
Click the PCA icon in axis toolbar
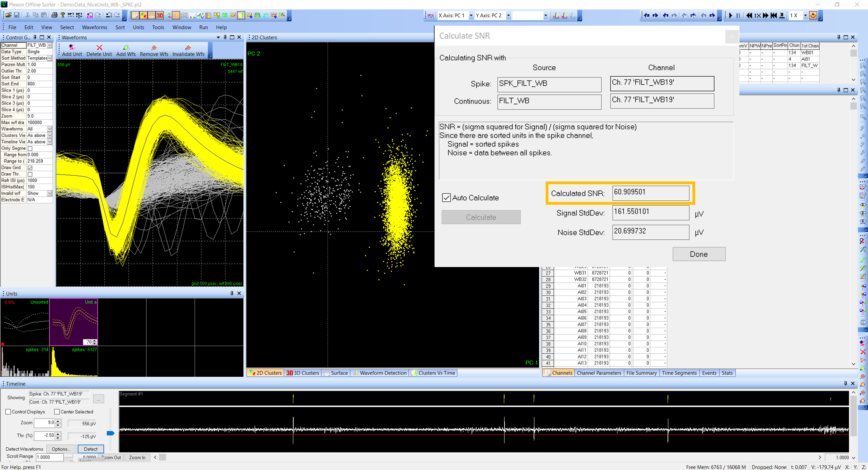point(430,16)
